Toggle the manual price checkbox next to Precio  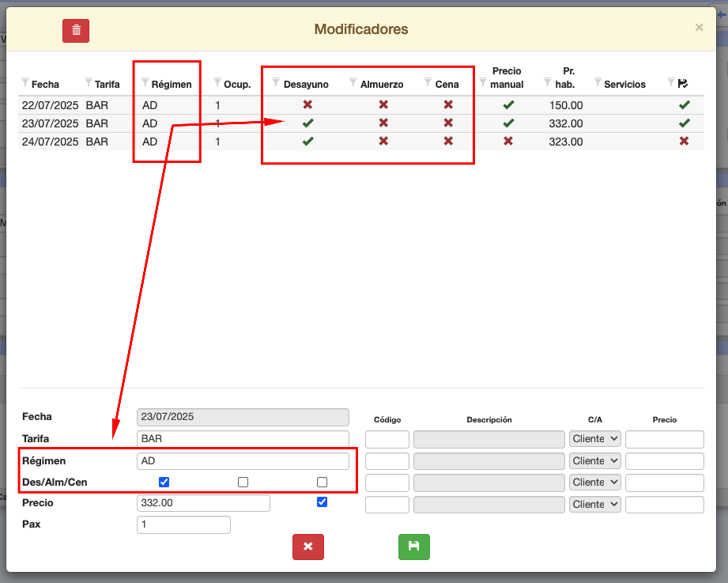[x=322, y=502]
